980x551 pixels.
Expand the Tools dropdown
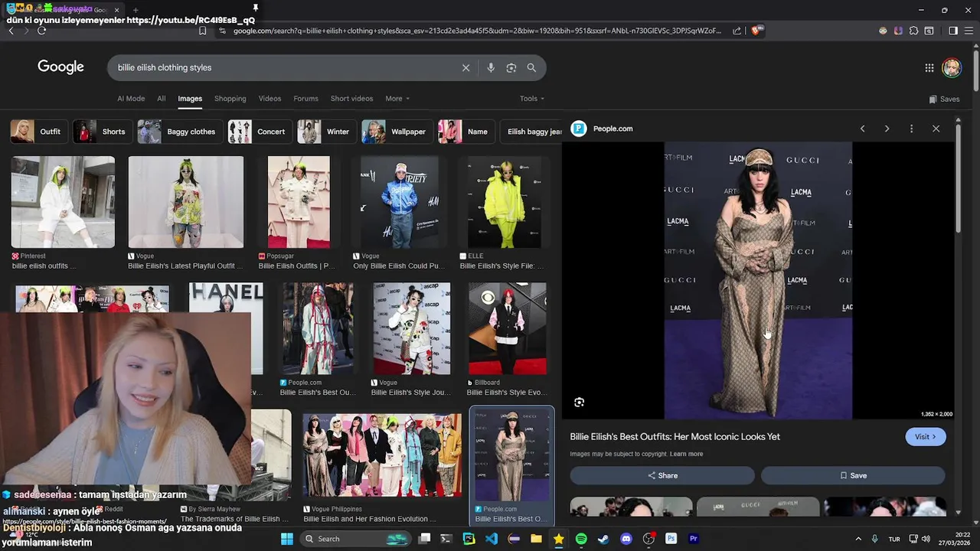coord(532,98)
